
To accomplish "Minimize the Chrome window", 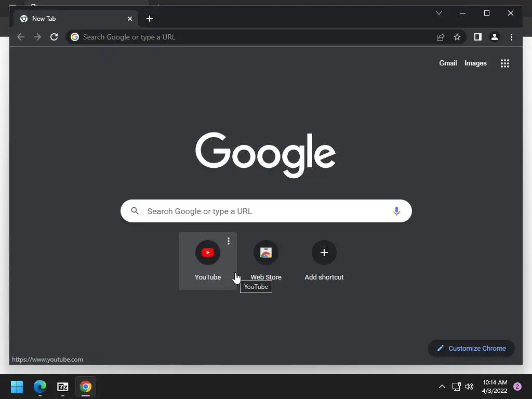I will pyautogui.click(x=463, y=13).
